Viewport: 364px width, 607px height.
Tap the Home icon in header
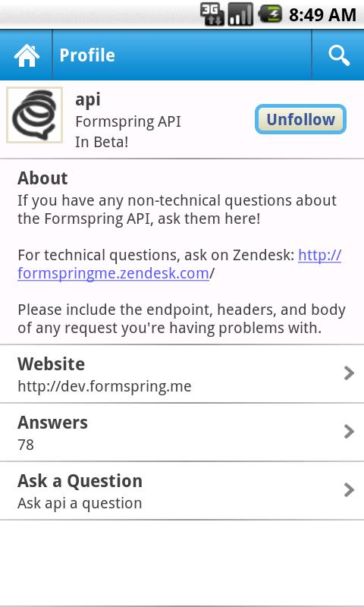[27, 55]
